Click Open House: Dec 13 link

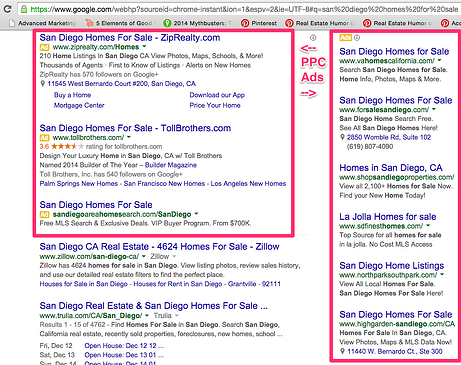point(124,355)
